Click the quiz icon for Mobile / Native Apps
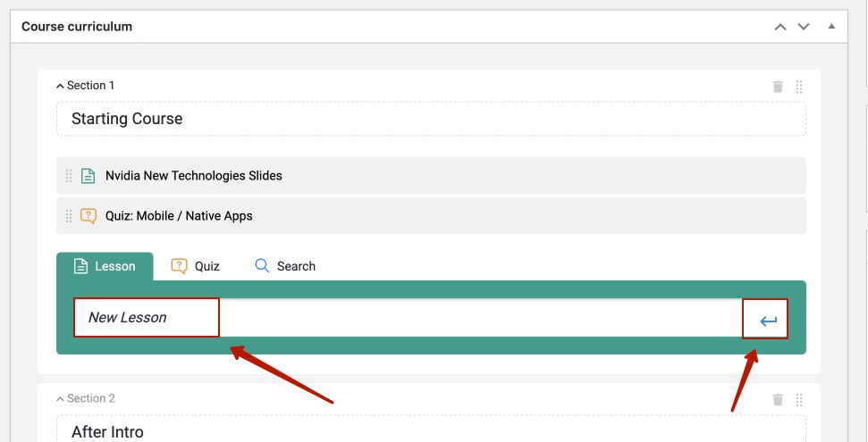Image resolution: width=868 pixels, height=442 pixels. pyautogui.click(x=88, y=216)
